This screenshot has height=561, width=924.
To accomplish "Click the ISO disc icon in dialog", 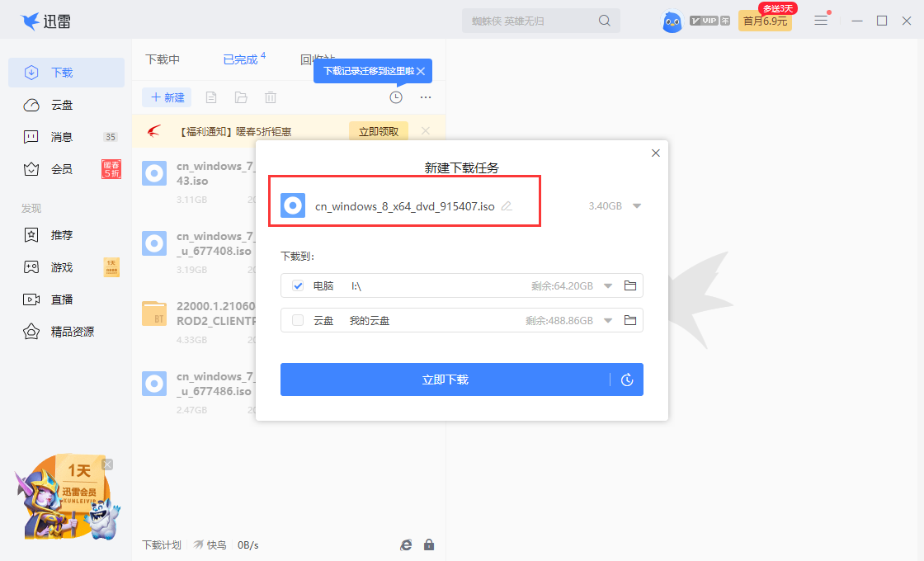I will (x=293, y=205).
